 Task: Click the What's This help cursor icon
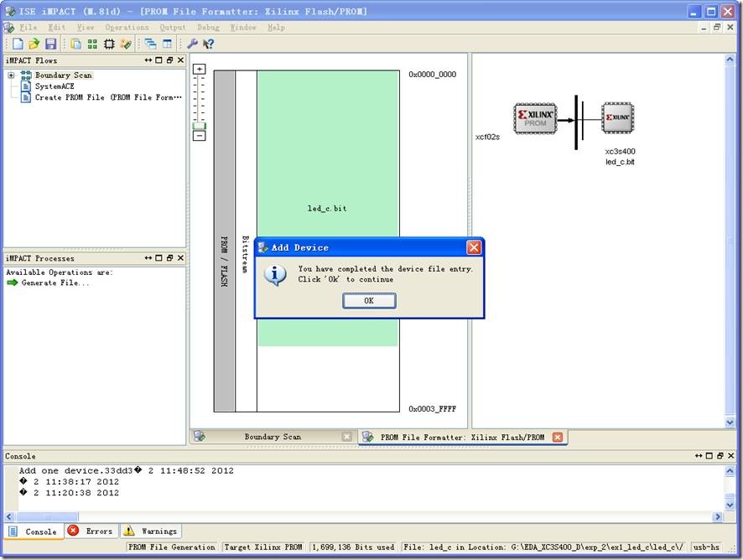(x=208, y=44)
